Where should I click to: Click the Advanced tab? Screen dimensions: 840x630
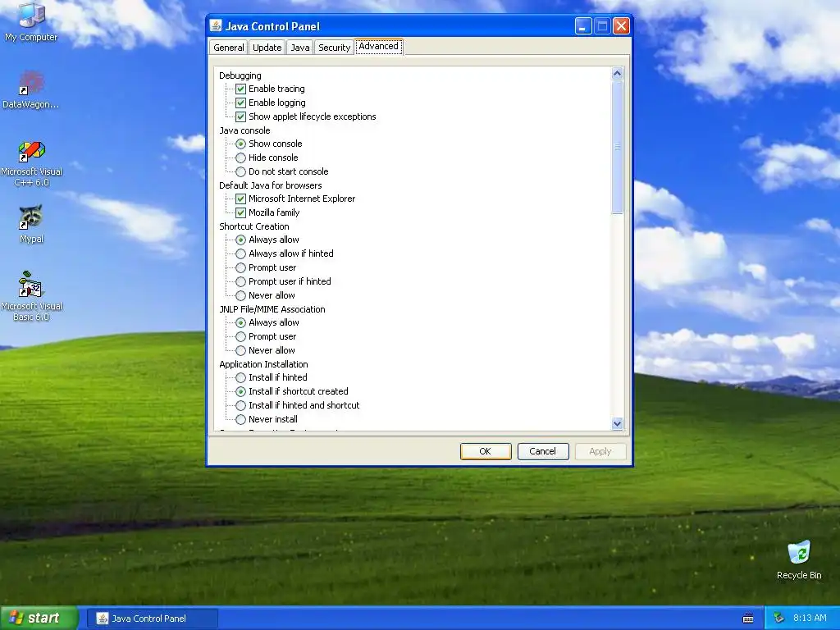coord(379,47)
